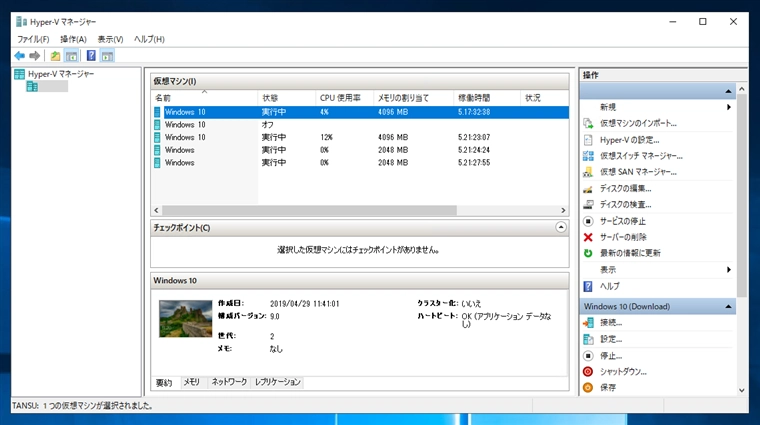760x425 pixels.
Task: Click the Up one level folder icon
Action: point(55,56)
